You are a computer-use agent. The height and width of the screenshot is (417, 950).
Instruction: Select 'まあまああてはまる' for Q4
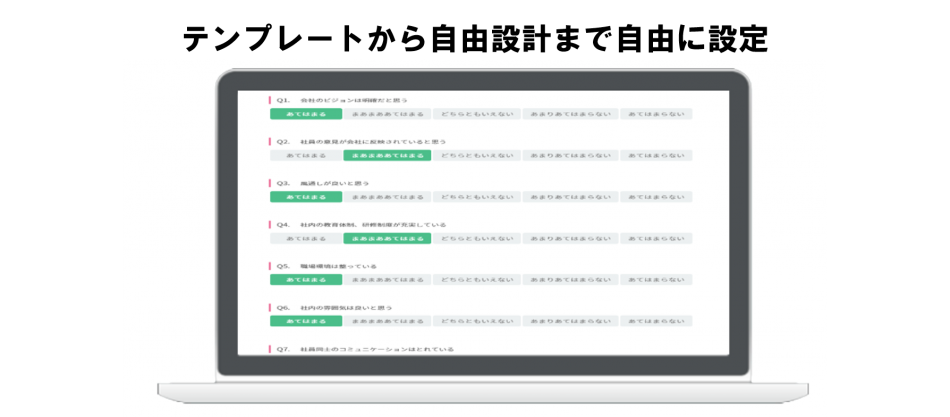tap(386, 239)
